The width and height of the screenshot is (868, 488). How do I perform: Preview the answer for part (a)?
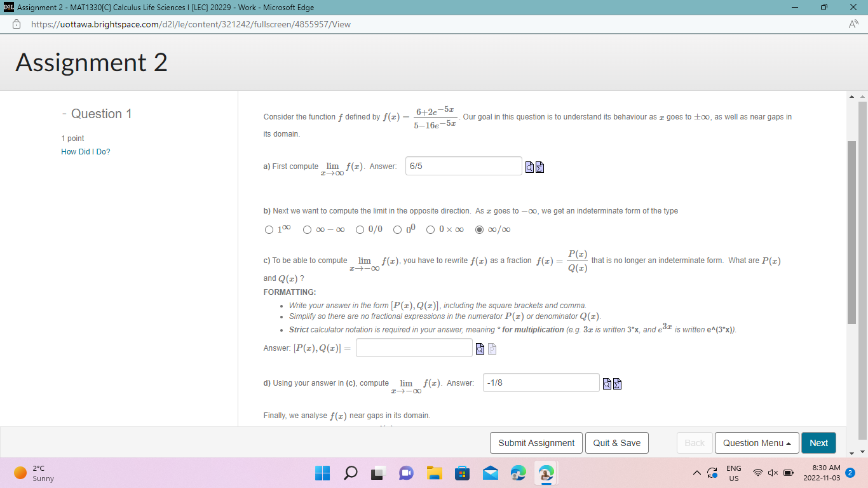(529, 166)
